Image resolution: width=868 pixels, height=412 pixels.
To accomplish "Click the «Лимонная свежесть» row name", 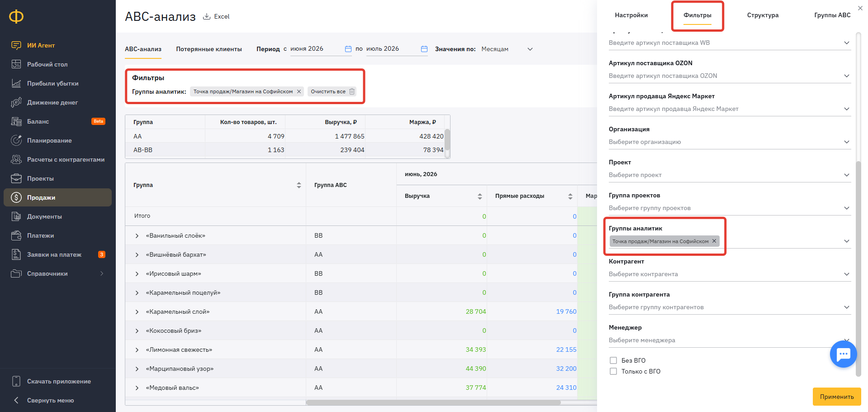I will click(179, 350).
